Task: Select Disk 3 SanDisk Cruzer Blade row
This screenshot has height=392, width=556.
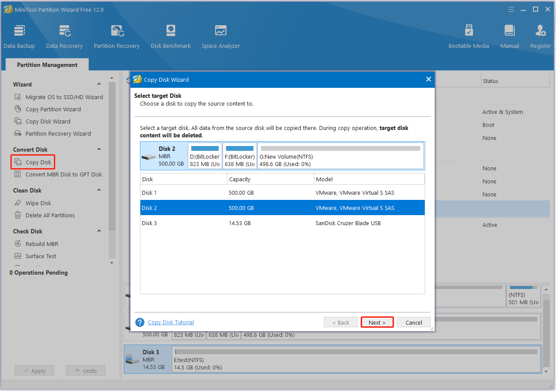Action: coord(282,223)
